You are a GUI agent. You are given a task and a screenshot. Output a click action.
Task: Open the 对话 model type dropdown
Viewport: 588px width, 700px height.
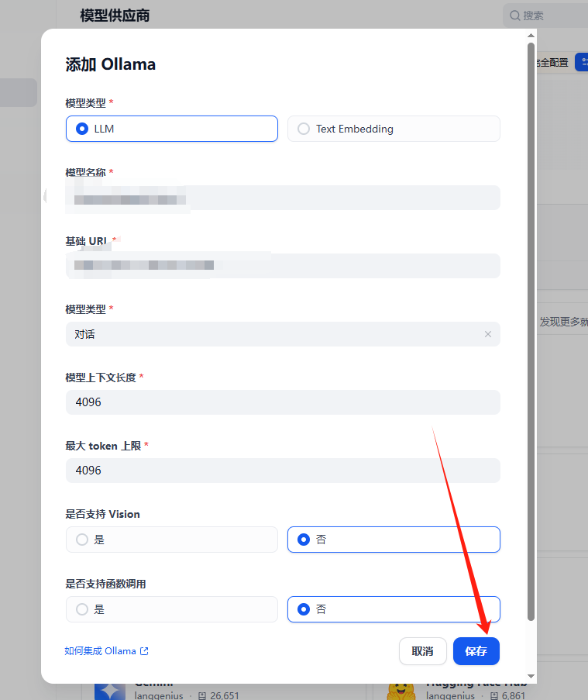coord(283,334)
